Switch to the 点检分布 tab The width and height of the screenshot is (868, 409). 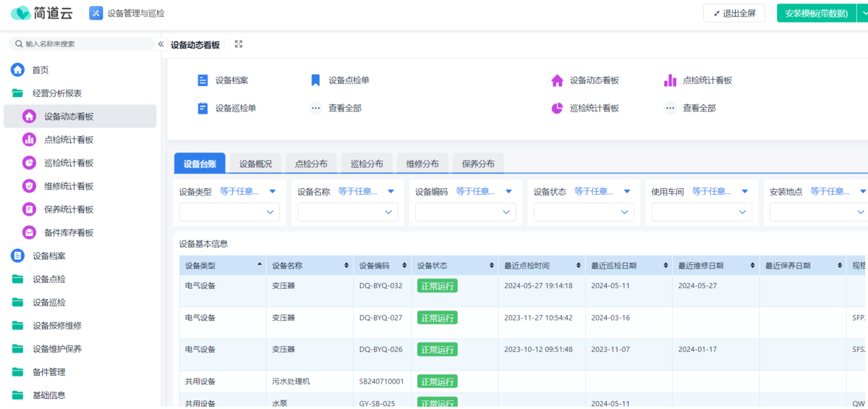point(311,164)
